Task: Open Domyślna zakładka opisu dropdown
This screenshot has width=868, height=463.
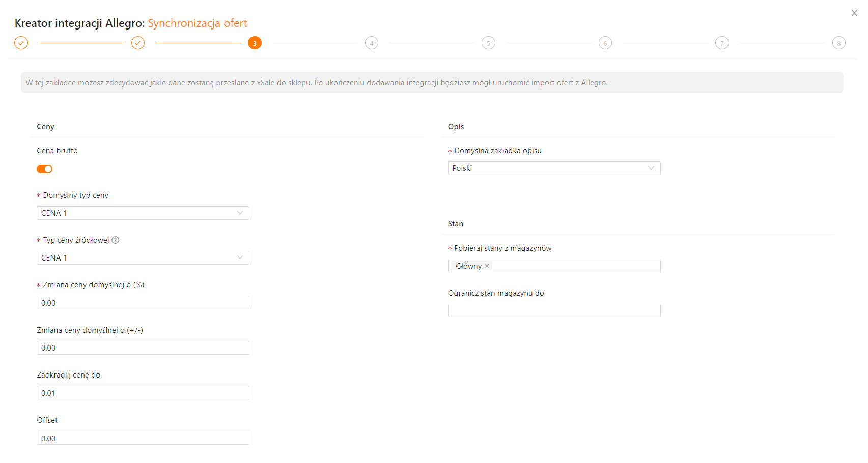Action: coord(554,168)
